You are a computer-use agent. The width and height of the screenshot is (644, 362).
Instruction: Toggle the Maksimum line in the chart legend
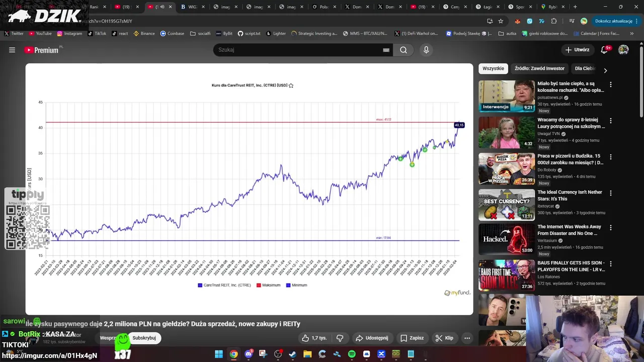click(x=268, y=285)
